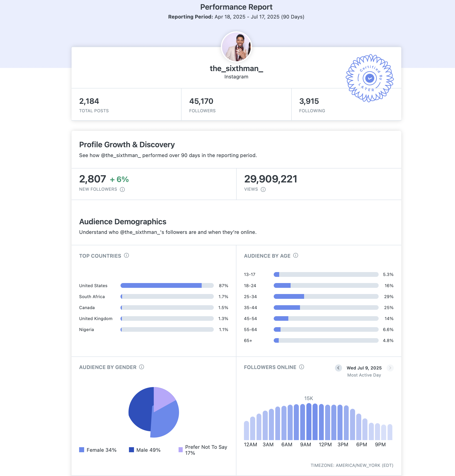Open the Views info tooltip

click(x=263, y=189)
